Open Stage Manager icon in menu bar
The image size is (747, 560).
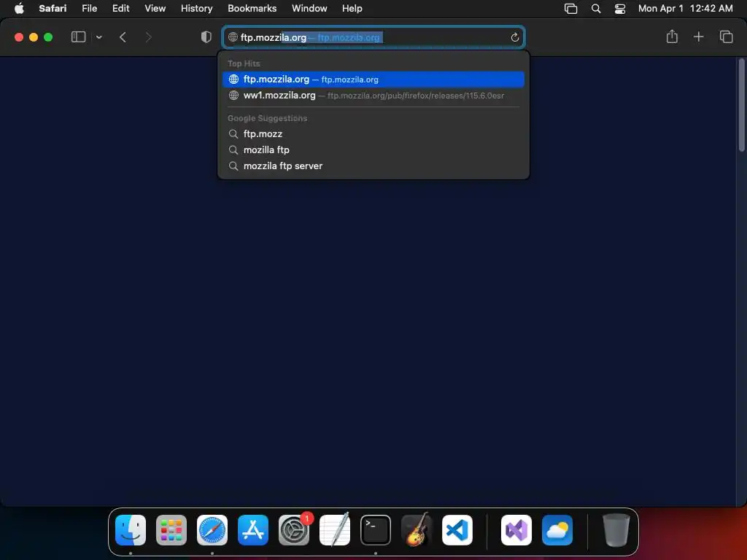click(x=570, y=9)
